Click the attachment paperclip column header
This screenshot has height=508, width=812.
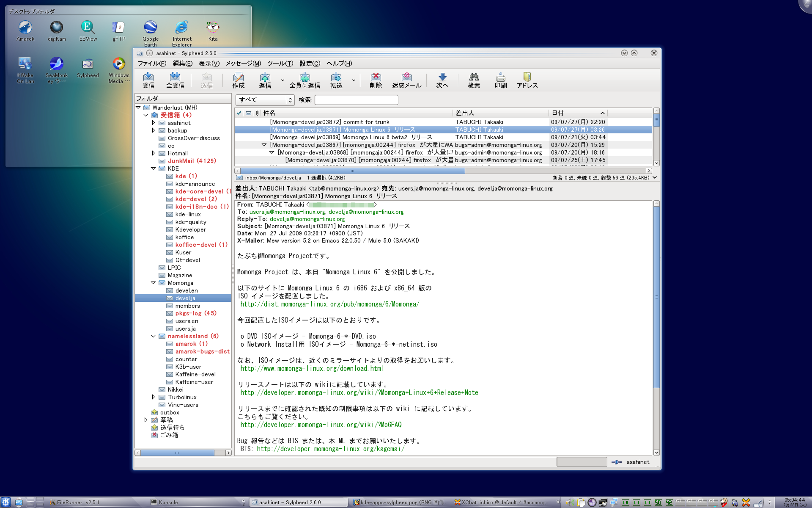point(258,113)
